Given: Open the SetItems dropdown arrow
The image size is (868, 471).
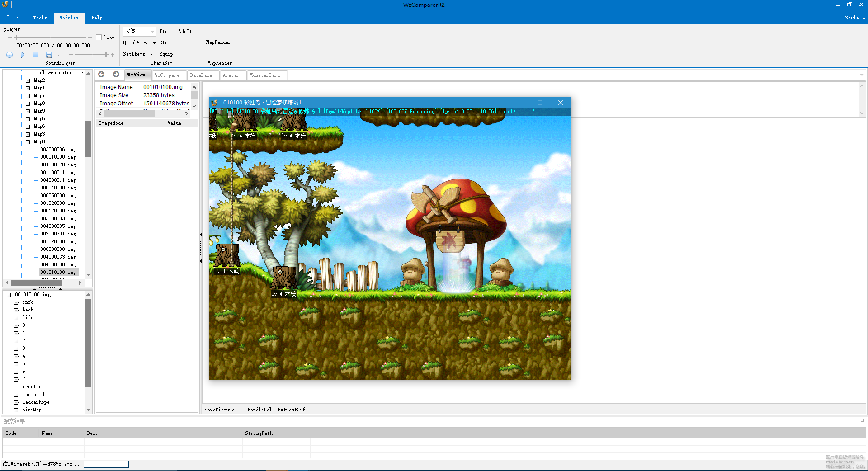Looking at the screenshot, I should 151,54.
